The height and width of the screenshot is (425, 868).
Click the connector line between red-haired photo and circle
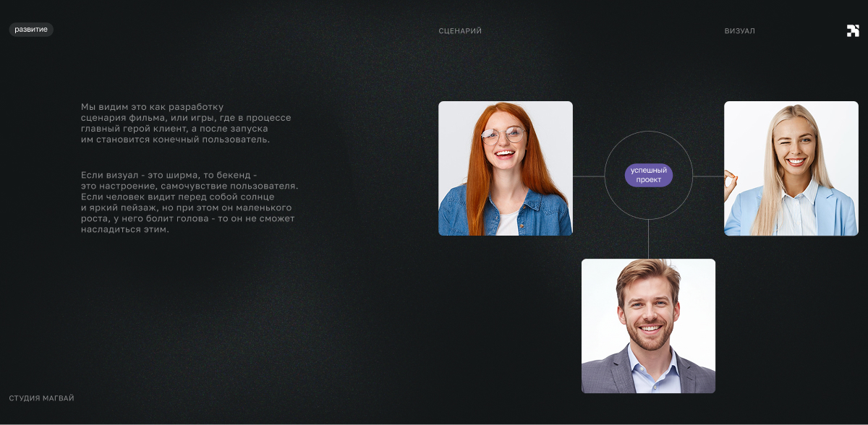point(588,176)
